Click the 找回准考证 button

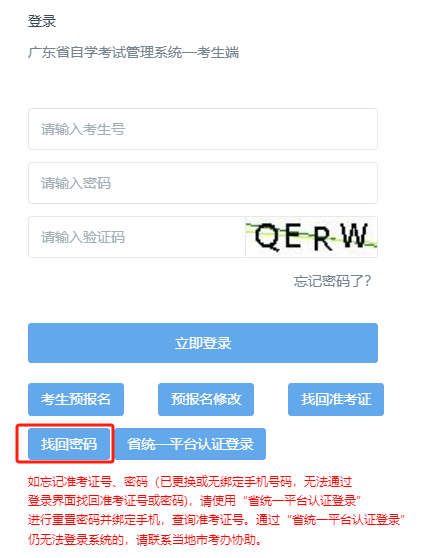[336, 399]
